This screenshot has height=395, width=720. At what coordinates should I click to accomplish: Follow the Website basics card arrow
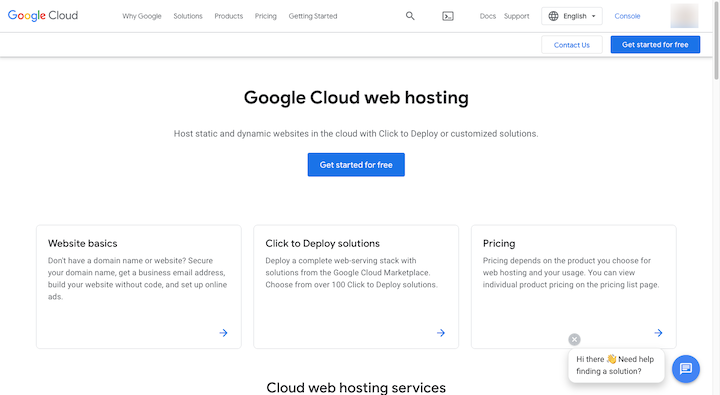[224, 333]
